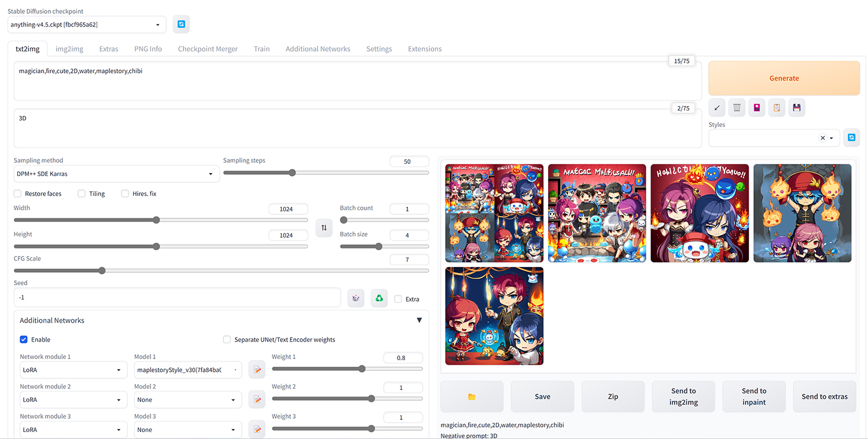Show extra networks via the pink card icon
This screenshot has height=439, width=868.
[757, 108]
